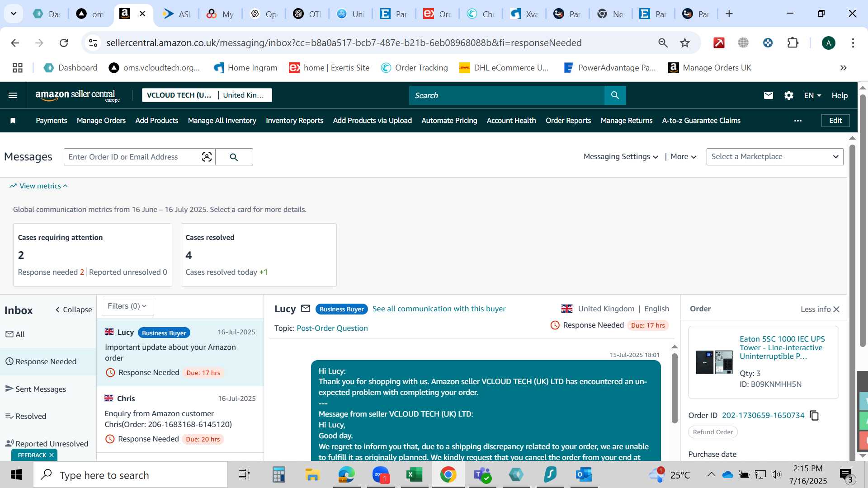Open A-to-z Guarantee Claims in nav bar
The height and width of the screenshot is (488, 868).
(701, 121)
